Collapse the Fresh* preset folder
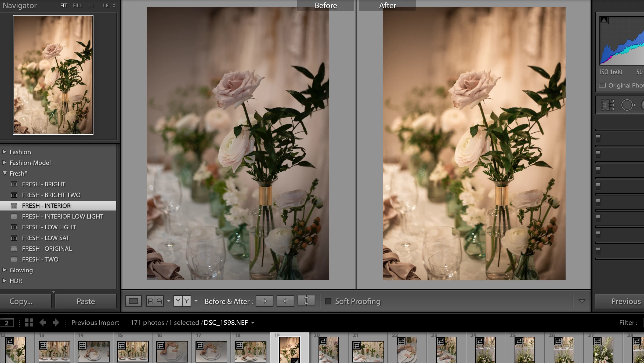The image size is (644, 363). pyautogui.click(x=5, y=173)
